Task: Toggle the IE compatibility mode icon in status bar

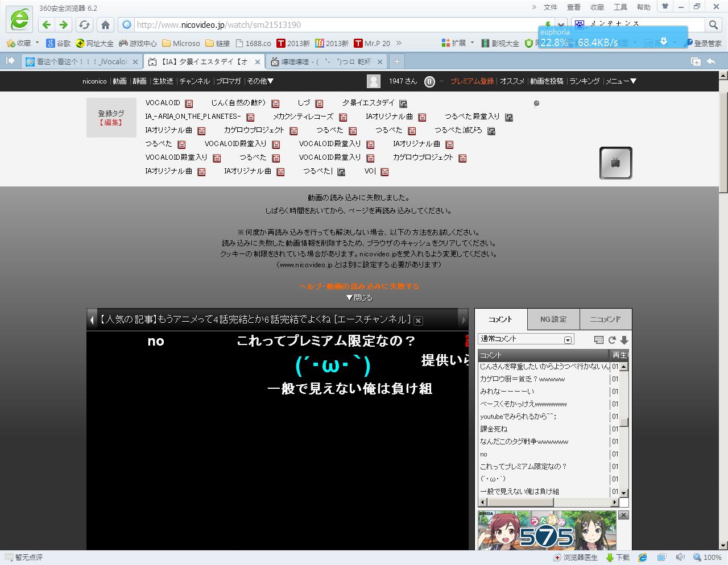Action: click(643, 558)
